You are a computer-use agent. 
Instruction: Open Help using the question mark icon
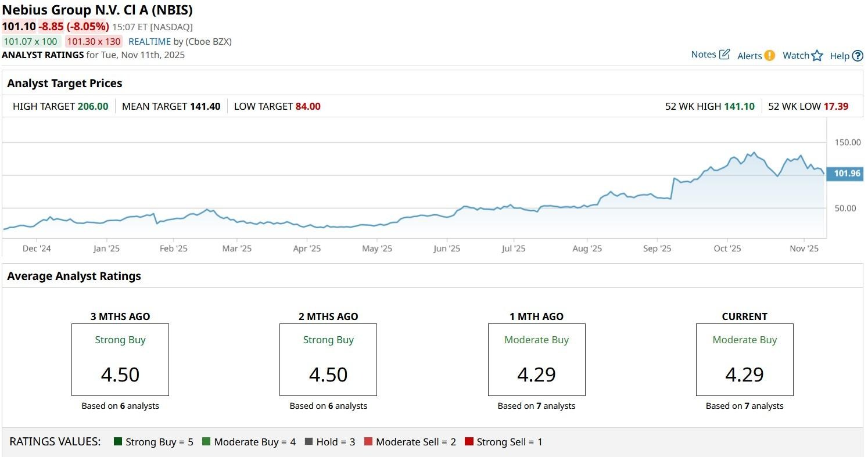click(x=858, y=55)
